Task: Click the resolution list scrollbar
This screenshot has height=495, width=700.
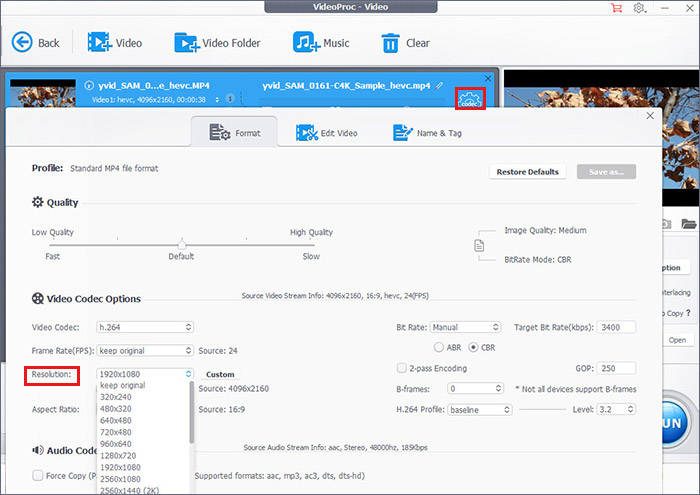Action: 192,412
